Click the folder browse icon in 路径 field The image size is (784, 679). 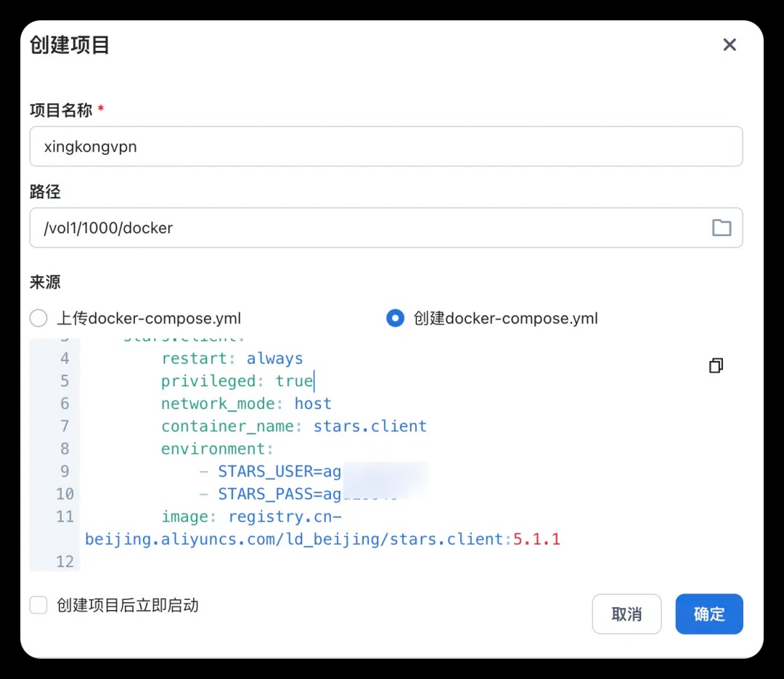click(721, 228)
